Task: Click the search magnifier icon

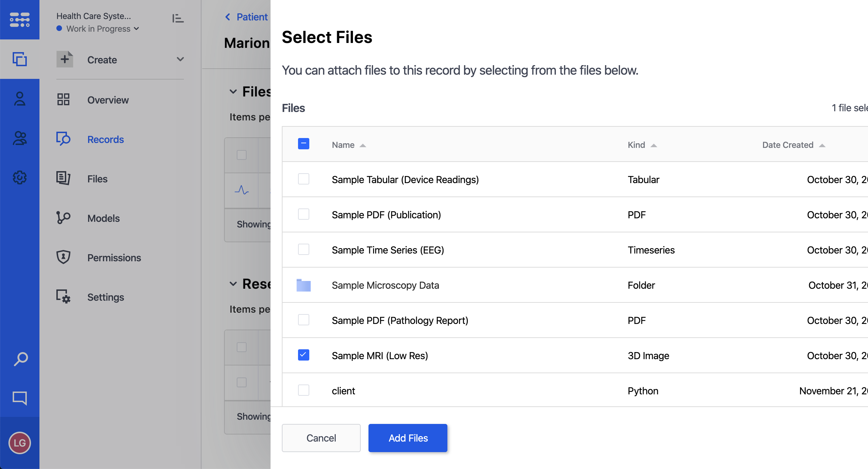Action: click(20, 359)
